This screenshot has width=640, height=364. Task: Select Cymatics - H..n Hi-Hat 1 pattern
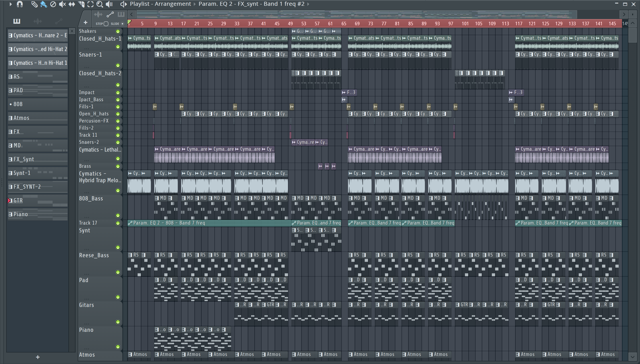click(38, 63)
